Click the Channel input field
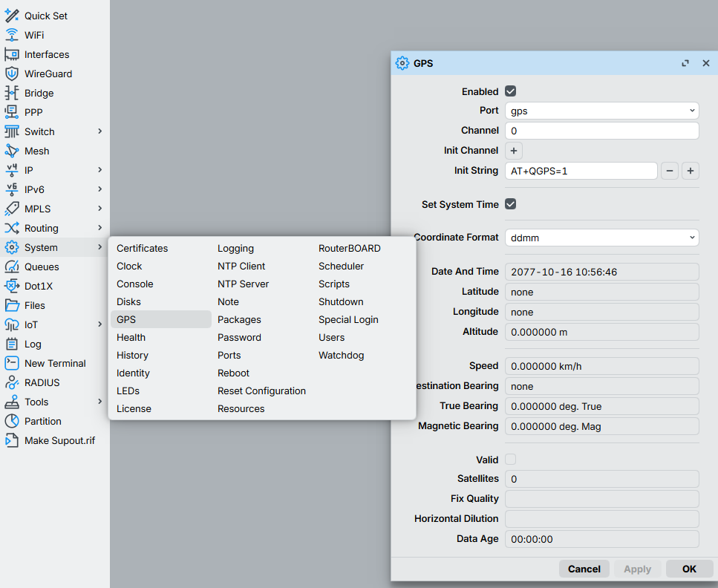 (601, 131)
